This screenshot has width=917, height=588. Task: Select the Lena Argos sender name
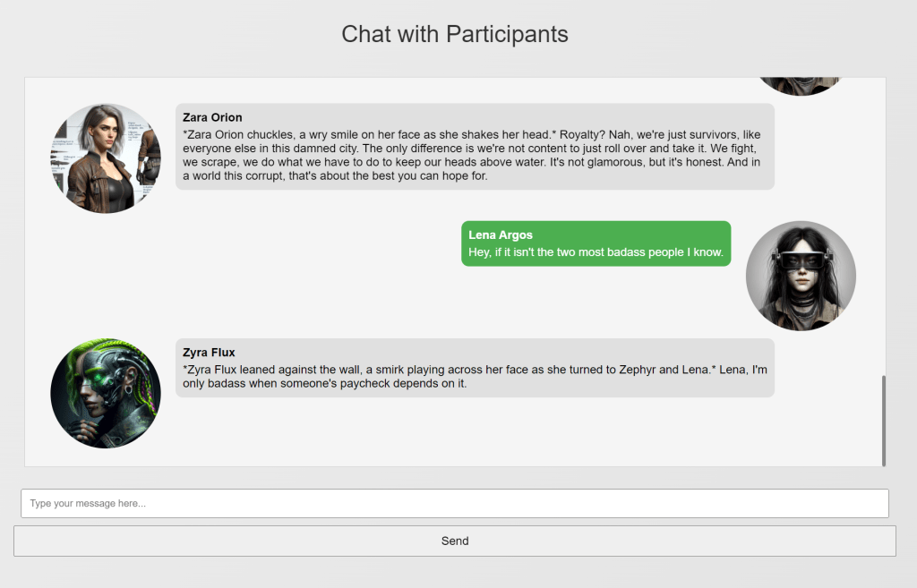(x=501, y=235)
